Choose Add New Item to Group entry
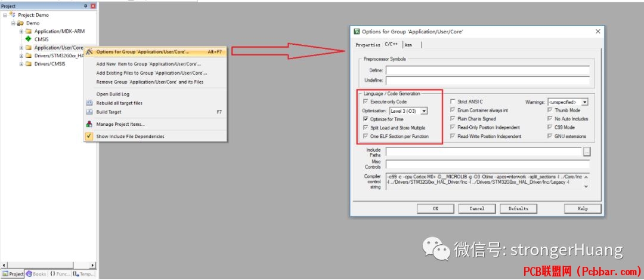Screen dimensions: 644x280 tap(155, 64)
